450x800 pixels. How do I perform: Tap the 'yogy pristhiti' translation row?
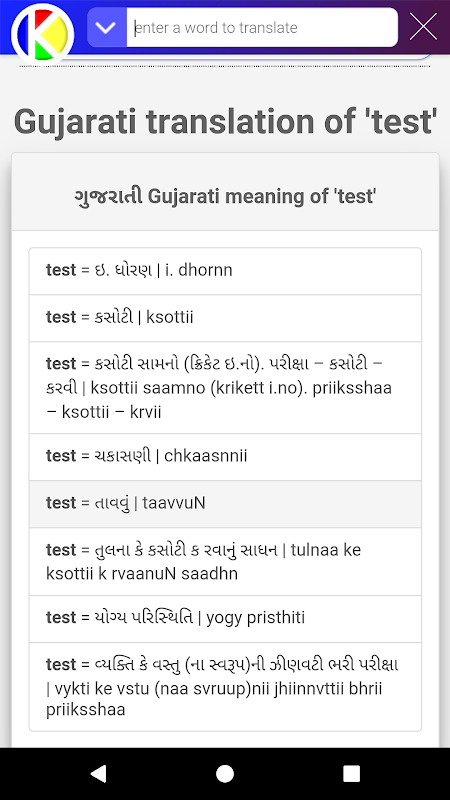[225, 618]
